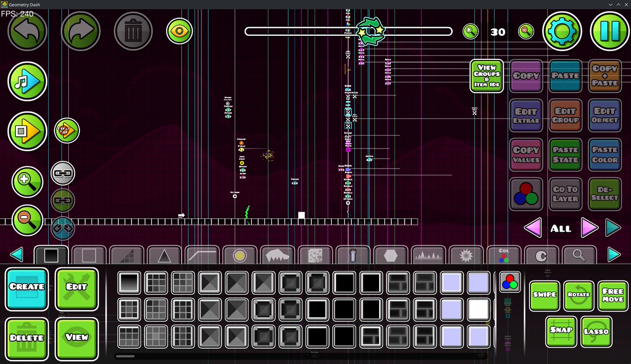Click the gray link objects chain button
Screen dimensions: 631x364
coord(63,173)
